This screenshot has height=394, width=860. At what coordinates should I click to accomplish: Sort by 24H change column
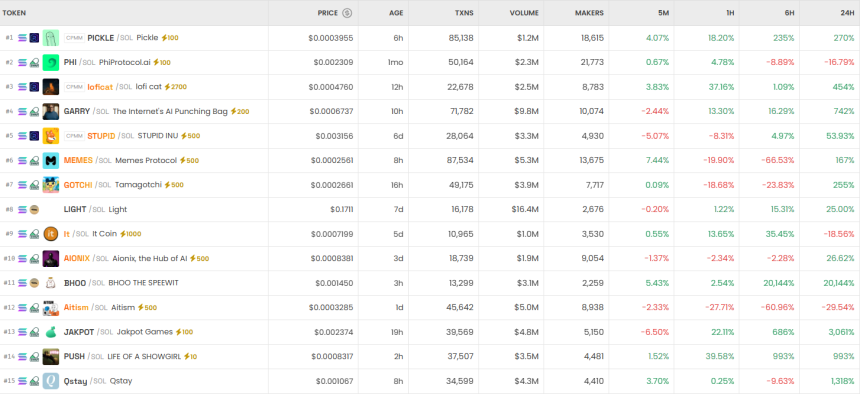pos(849,13)
